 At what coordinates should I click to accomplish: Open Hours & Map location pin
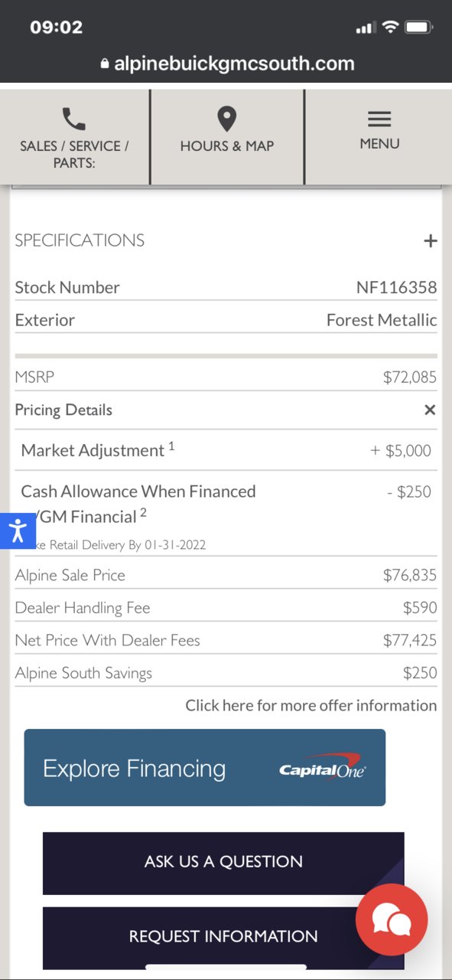[x=226, y=119]
